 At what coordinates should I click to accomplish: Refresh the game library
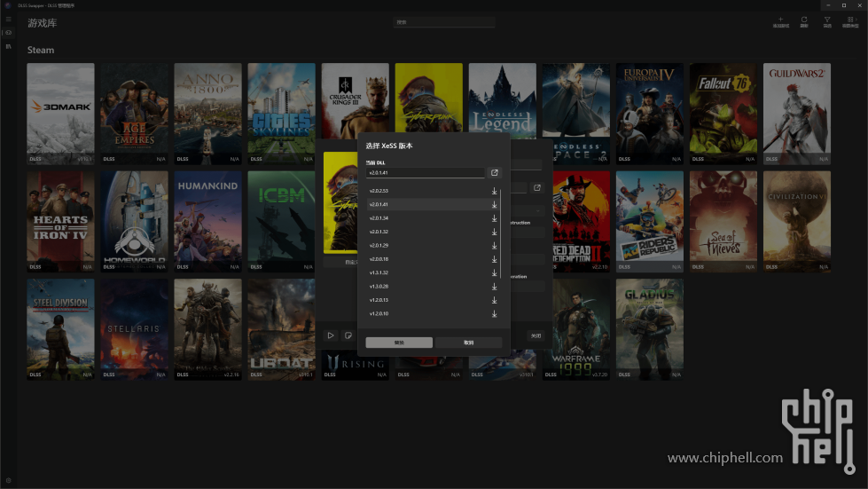coord(804,22)
